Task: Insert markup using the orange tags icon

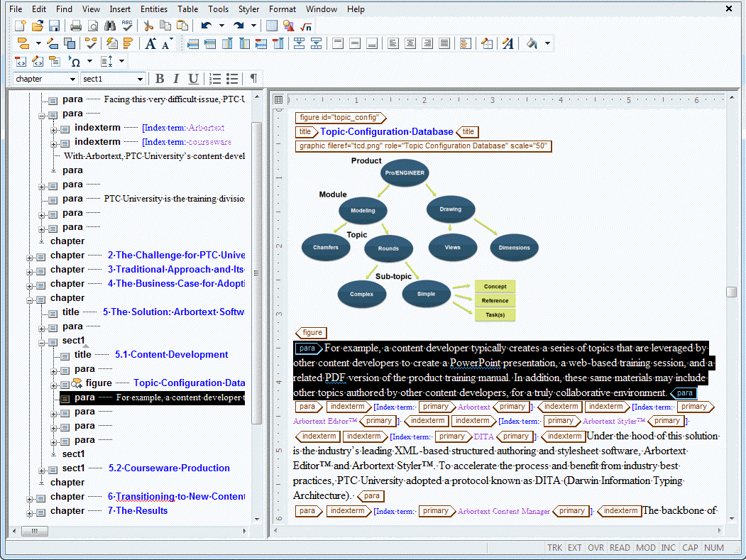Action: 23,43
